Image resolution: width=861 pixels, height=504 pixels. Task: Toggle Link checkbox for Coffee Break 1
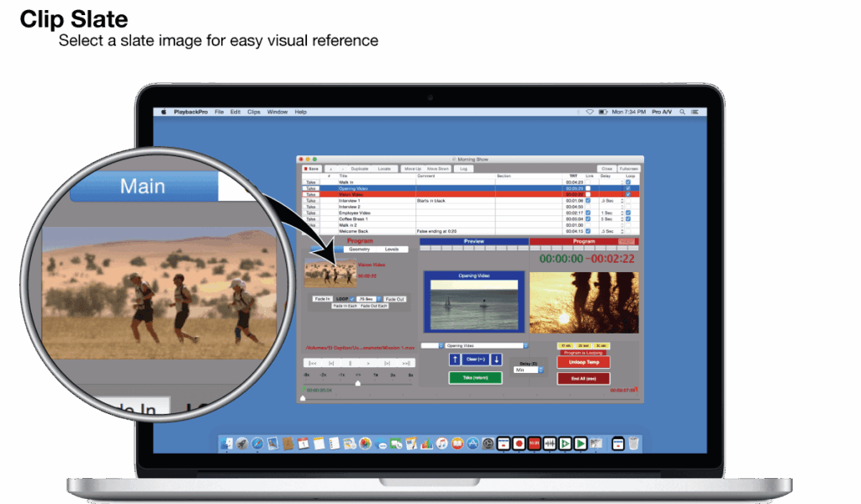pos(588,219)
